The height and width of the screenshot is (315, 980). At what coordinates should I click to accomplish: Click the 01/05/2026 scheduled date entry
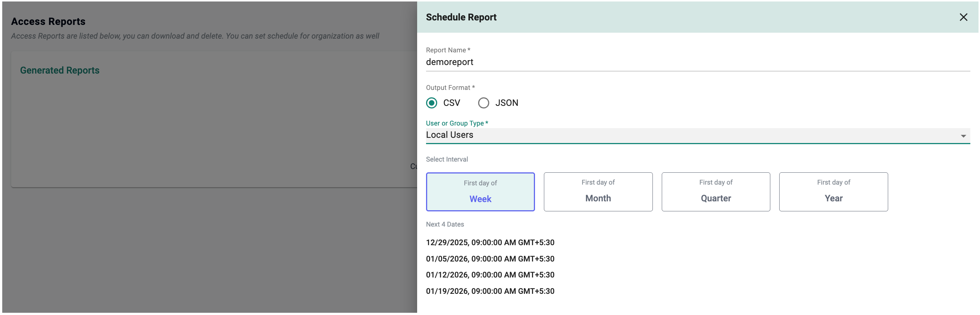coord(490,259)
